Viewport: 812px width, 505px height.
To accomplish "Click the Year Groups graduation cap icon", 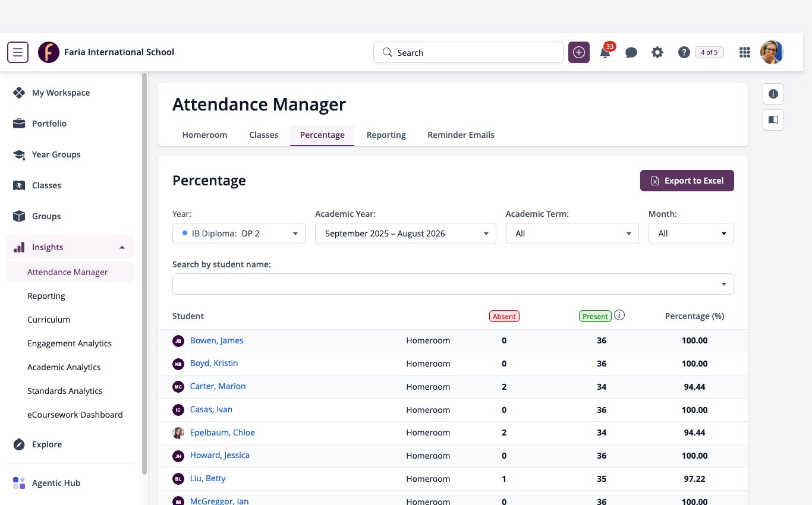I will pos(19,154).
